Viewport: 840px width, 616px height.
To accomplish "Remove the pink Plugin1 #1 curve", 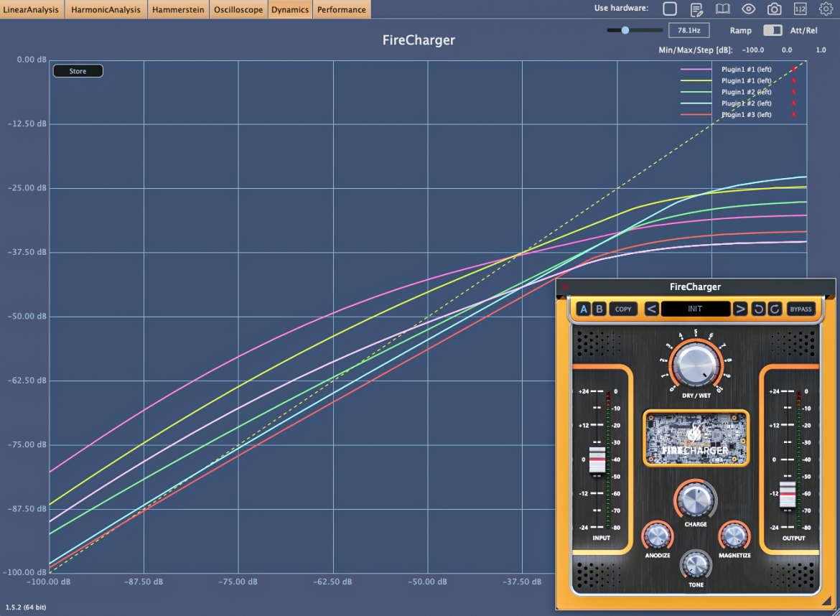I will [793, 69].
